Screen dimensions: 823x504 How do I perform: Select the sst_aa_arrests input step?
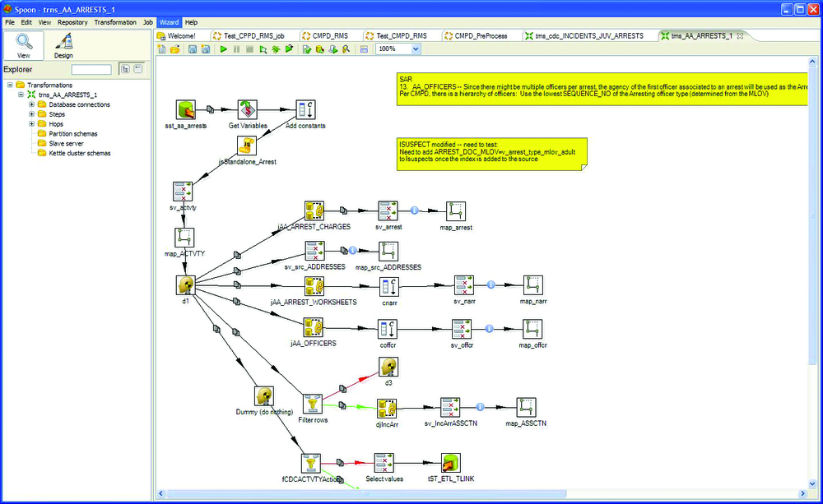click(x=185, y=109)
